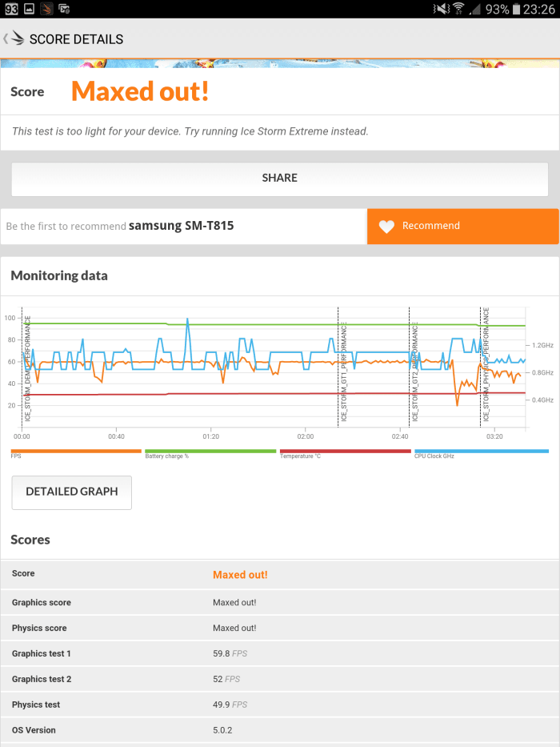Tap the orange Recommend button
The image size is (560, 747).
pyautogui.click(x=462, y=227)
